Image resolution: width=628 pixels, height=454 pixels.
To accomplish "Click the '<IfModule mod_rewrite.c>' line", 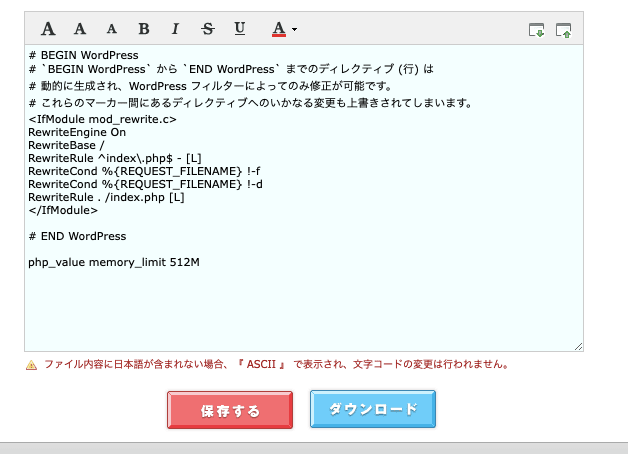I will pyautogui.click(x=103, y=119).
